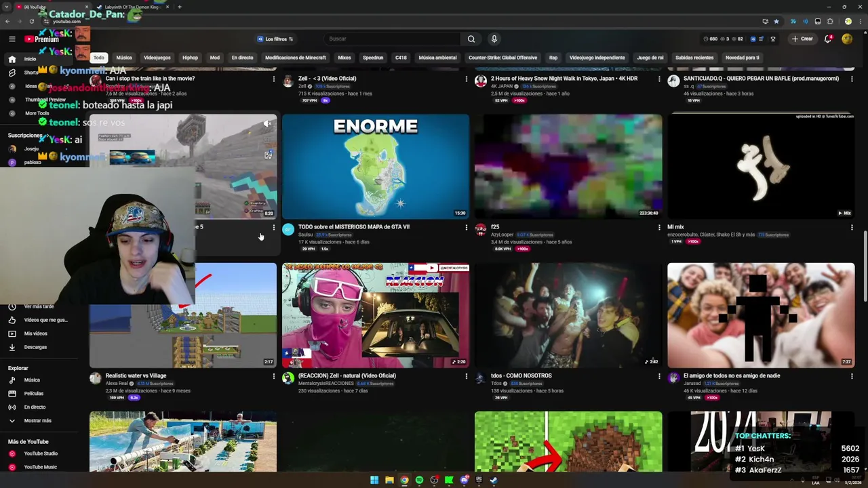This screenshot has height=488, width=868.
Task: Open Descargas in sidebar
Action: (x=39, y=347)
